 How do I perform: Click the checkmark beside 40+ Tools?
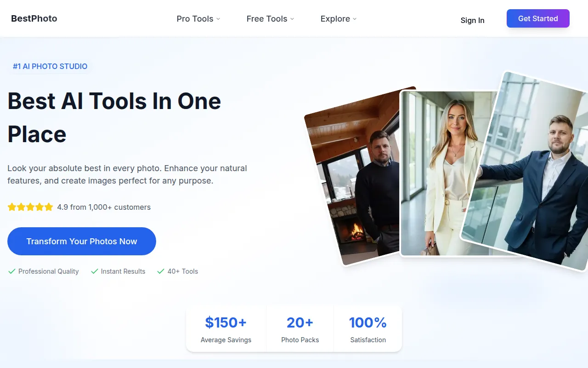160,271
